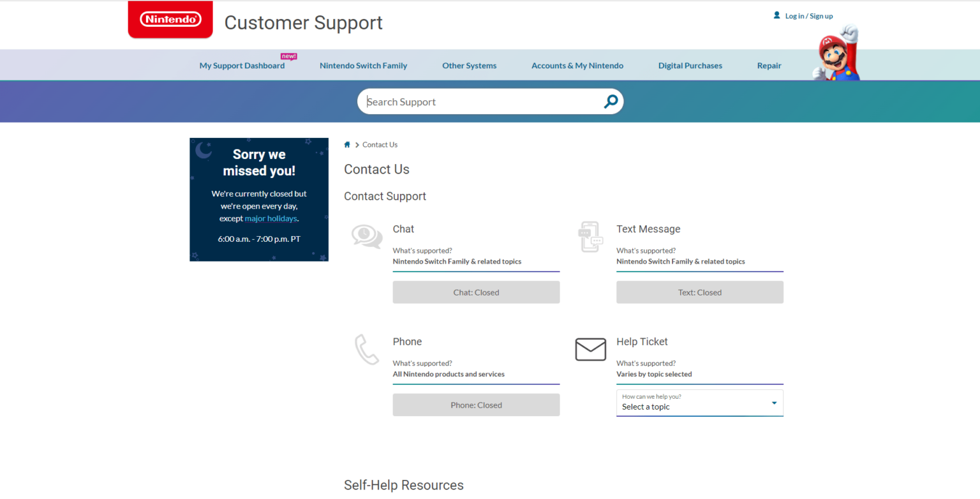Go to Other Systems menu
This screenshot has height=499, width=980.
click(x=469, y=66)
